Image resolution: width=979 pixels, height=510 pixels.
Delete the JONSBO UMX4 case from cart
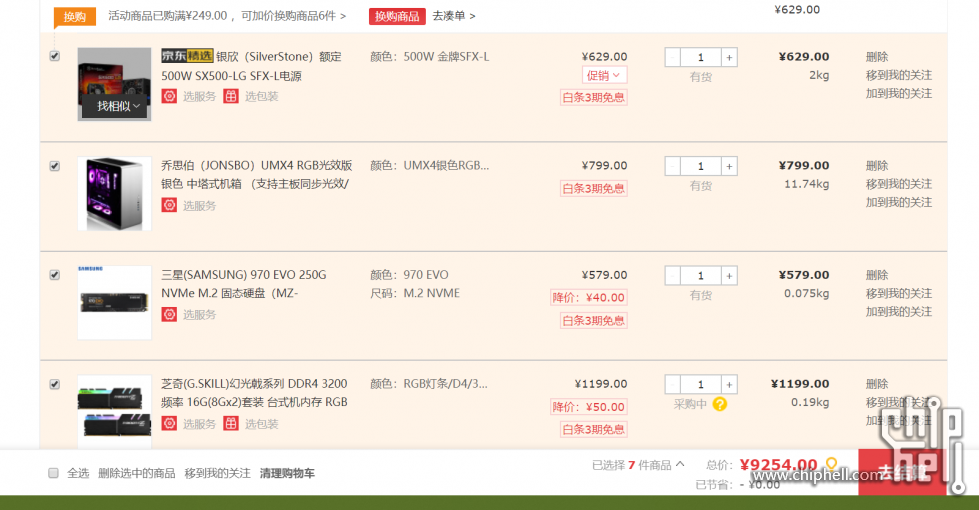[877, 165]
